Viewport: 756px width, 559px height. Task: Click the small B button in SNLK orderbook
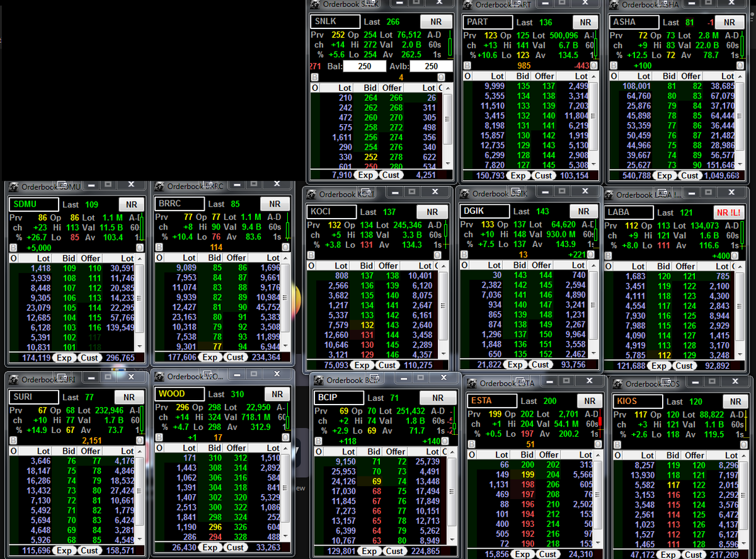(314, 78)
